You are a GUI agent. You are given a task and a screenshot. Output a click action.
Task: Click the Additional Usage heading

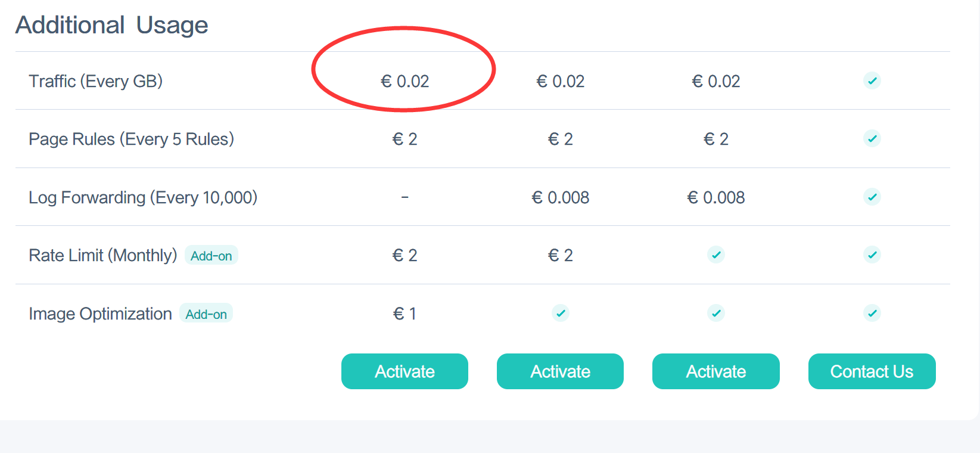click(112, 25)
